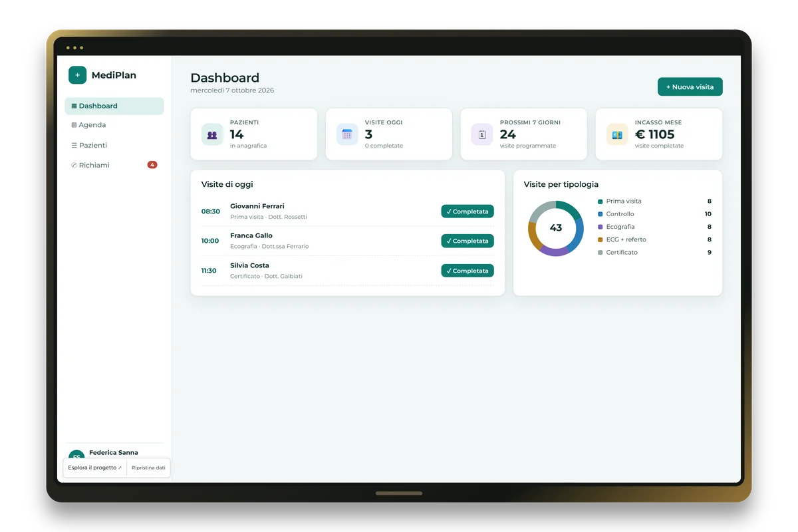Click the brown ECG + referto legend swatch

pos(600,239)
